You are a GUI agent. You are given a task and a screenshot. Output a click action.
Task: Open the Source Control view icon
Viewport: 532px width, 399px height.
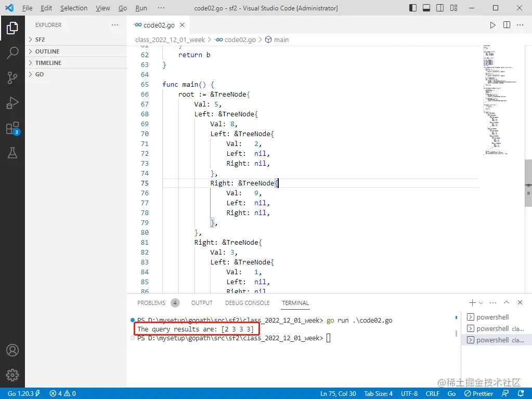12,77
